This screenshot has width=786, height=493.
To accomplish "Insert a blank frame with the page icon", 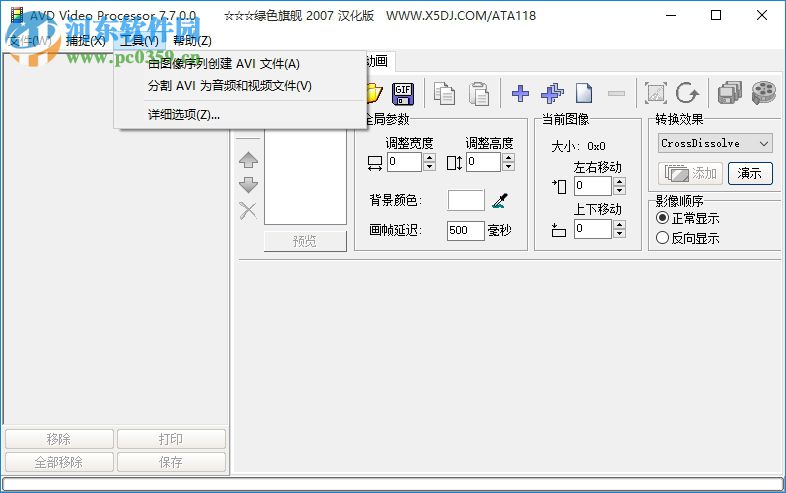I will tap(584, 93).
